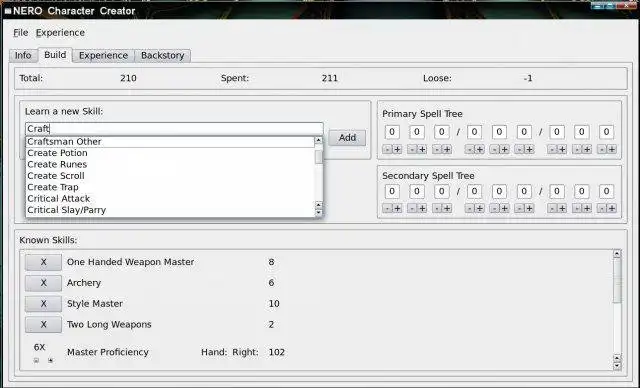This screenshot has width=640, height=388.
Task: Increase Master Proficiency count with plus
Action: coord(50,360)
